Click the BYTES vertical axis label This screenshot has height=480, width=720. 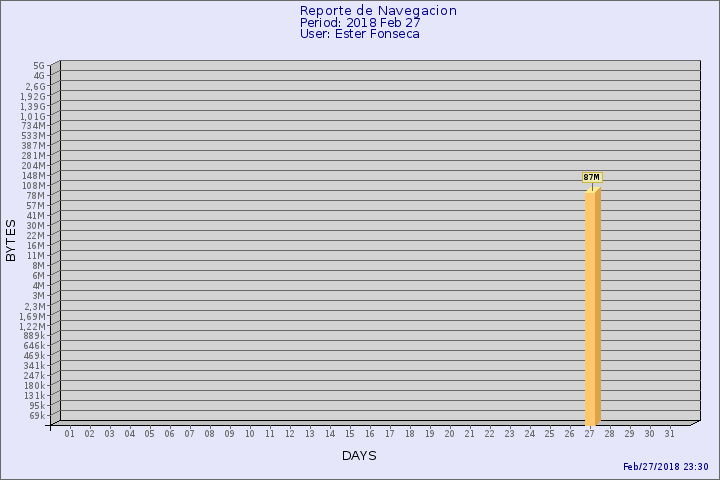[11, 240]
